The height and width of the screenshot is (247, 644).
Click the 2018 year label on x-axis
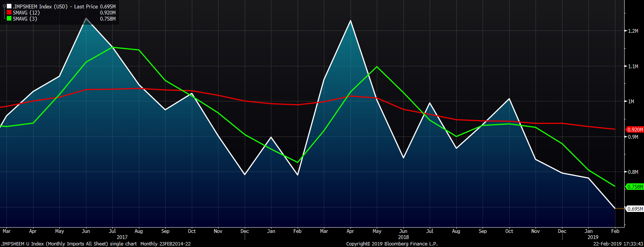coord(403,237)
